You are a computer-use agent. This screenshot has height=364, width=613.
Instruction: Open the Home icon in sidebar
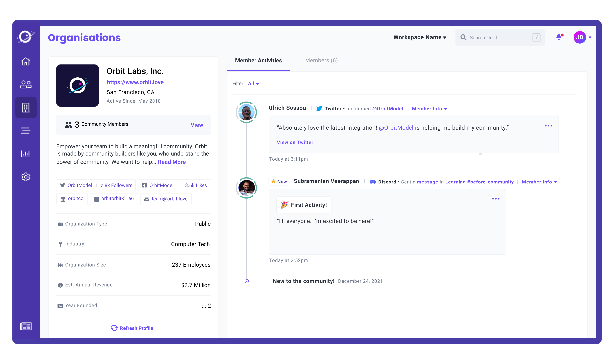click(26, 61)
